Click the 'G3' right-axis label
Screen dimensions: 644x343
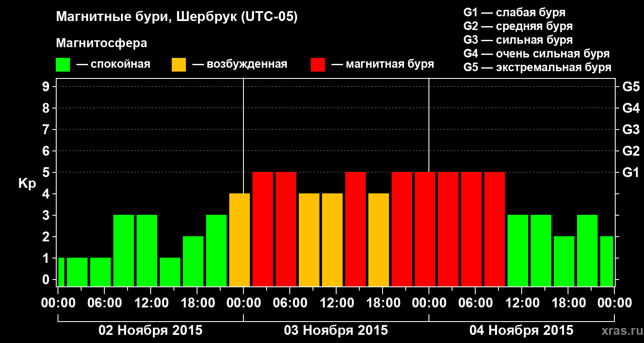tap(631, 129)
